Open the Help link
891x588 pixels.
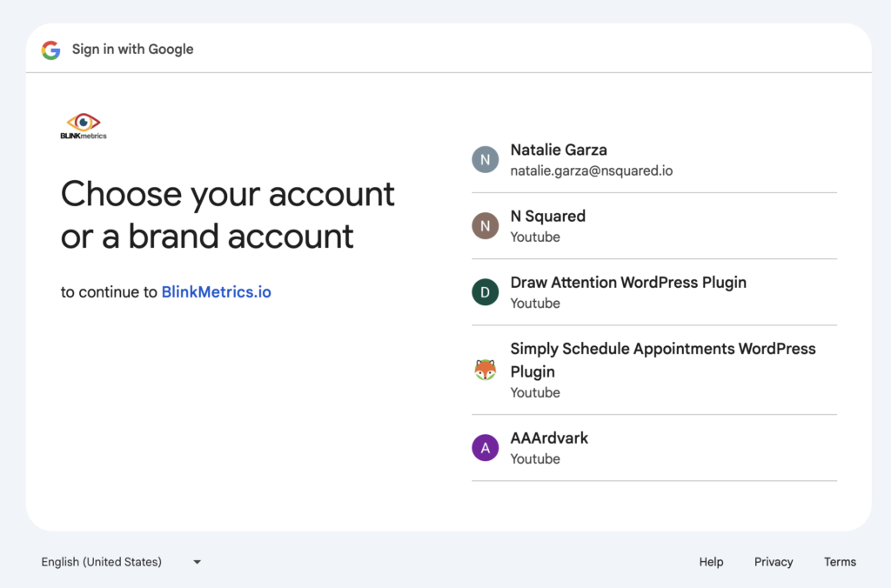(x=711, y=562)
